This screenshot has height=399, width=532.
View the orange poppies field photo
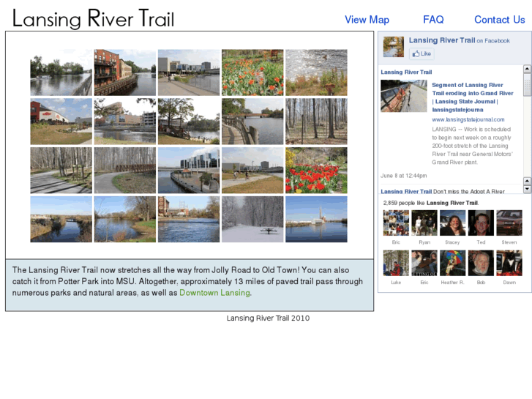click(x=252, y=72)
